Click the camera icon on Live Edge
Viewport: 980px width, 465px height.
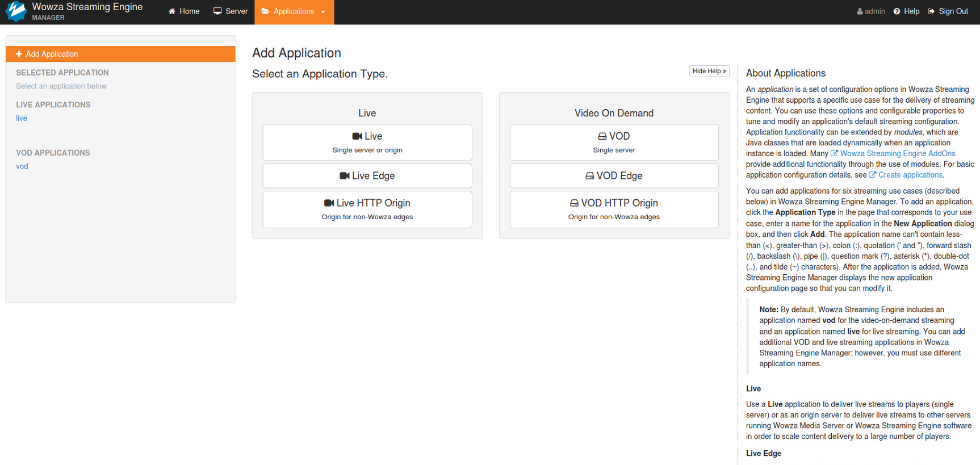pos(345,176)
